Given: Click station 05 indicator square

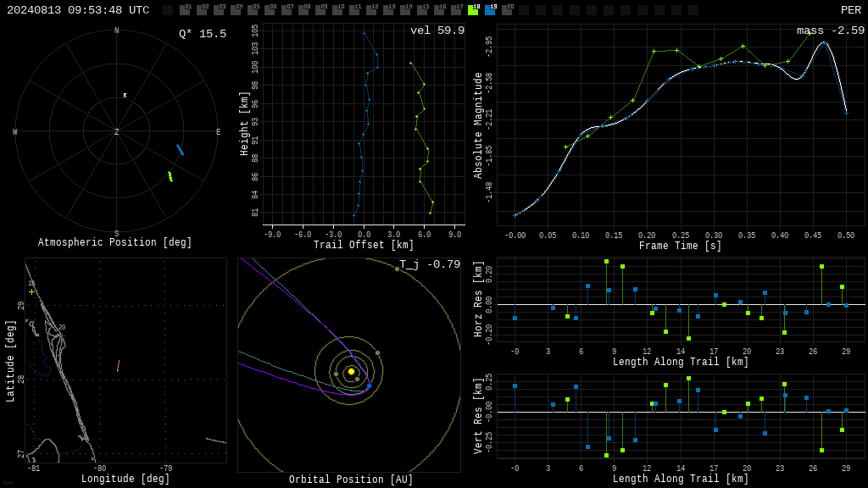Looking at the screenshot, I should click(x=253, y=10).
